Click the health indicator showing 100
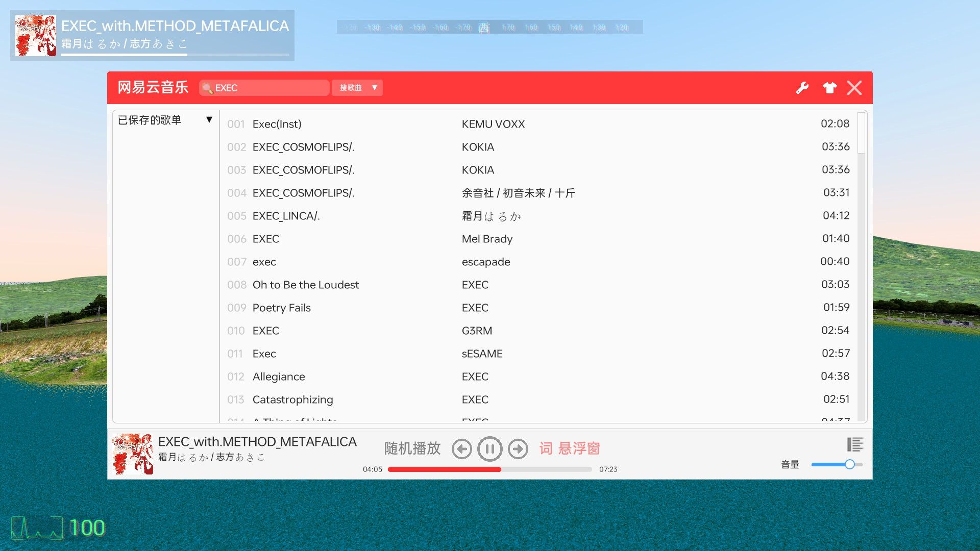Image resolution: width=980 pixels, height=551 pixels. [x=59, y=528]
